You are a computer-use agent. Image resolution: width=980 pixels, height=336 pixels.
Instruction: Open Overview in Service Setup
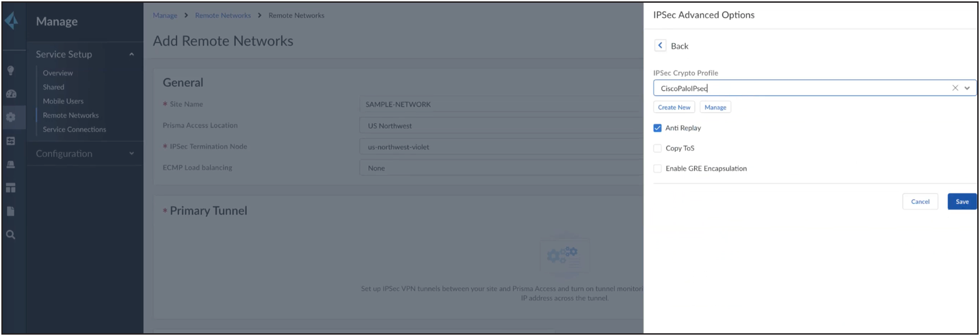tap(57, 73)
